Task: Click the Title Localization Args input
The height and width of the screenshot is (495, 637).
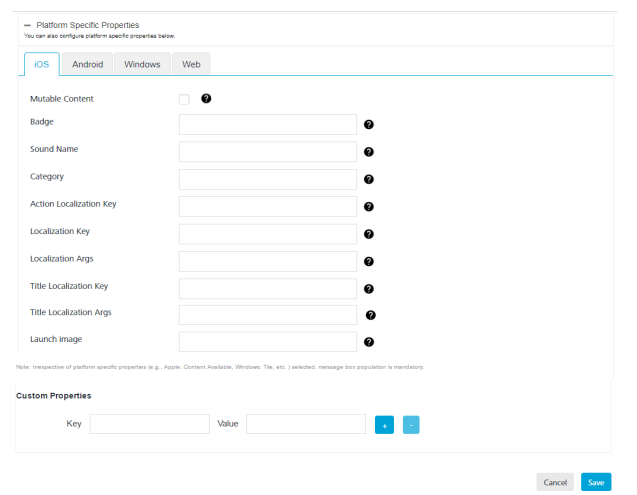Action: point(268,315)
